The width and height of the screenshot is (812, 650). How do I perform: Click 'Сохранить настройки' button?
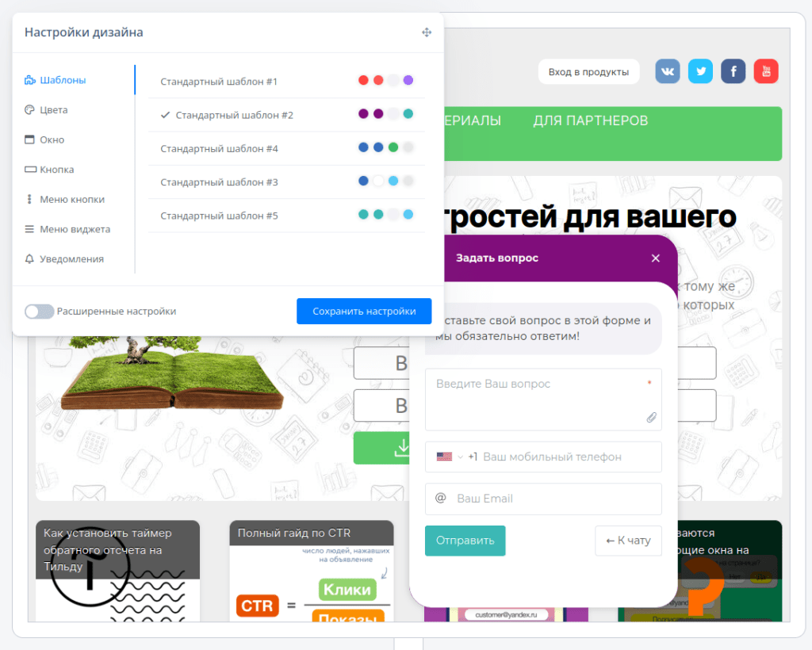[364, 312]
